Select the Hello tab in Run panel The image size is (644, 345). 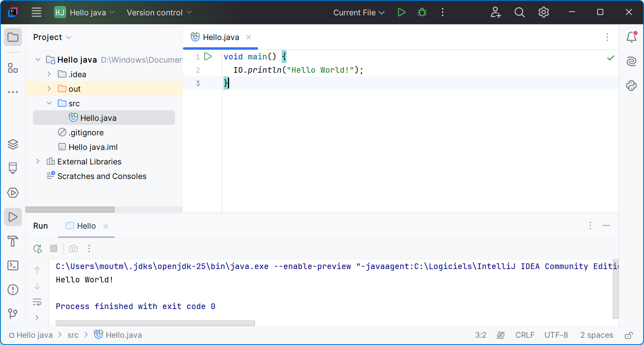86,226
